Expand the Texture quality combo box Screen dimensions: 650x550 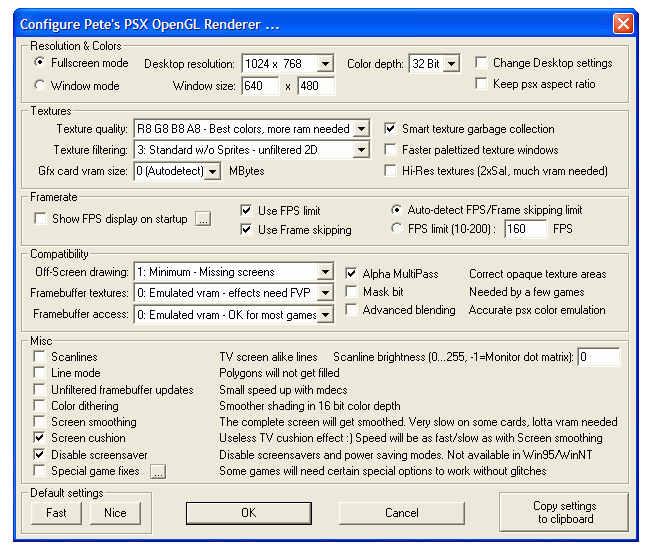point(361,129)
